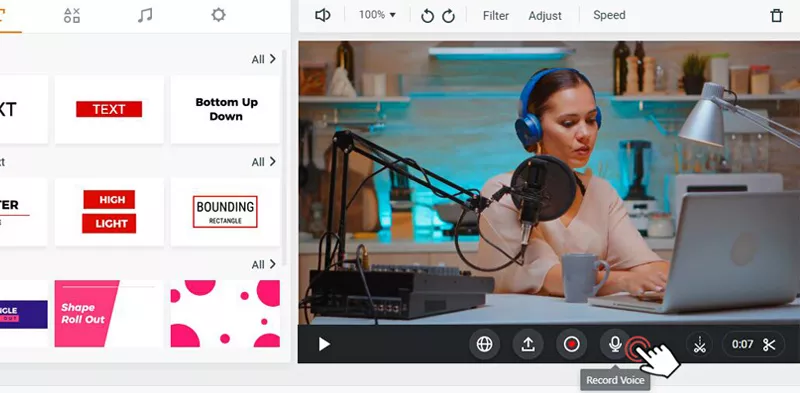Undo the last action
Viewport: 800px width, 393px height.
[428, 16]
